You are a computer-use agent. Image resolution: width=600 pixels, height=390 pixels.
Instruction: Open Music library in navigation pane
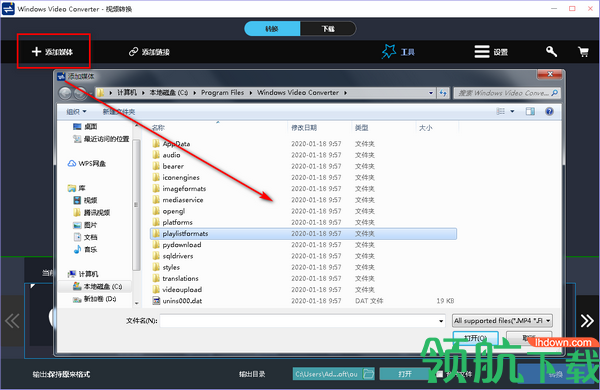(x=85, y=250)
